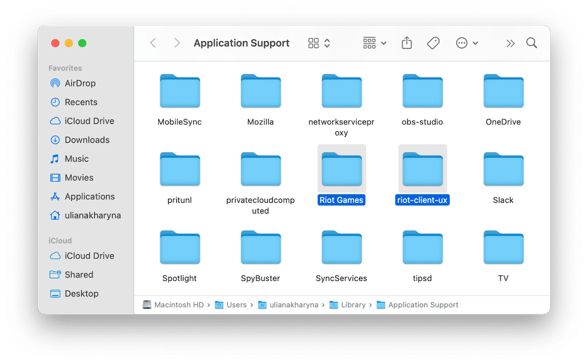Select the Slack folder icon
This screenshot has width=588, height=364.
click(x=503, y=169)
